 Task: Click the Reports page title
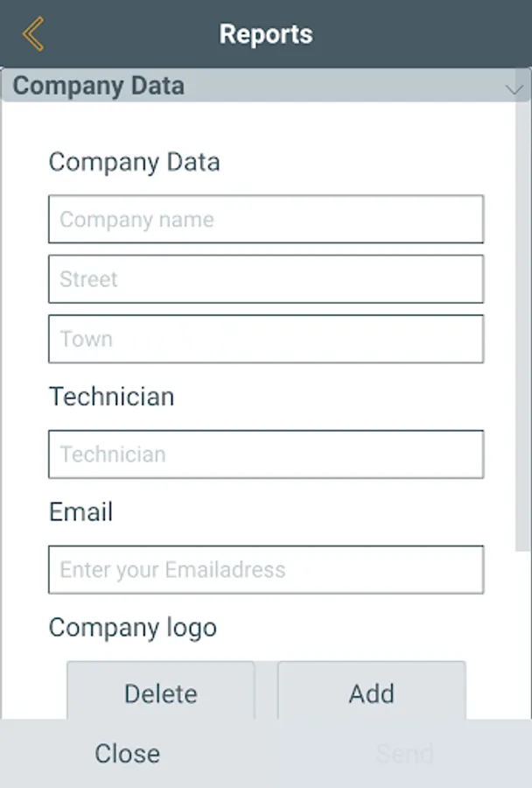tap(266, 34)
